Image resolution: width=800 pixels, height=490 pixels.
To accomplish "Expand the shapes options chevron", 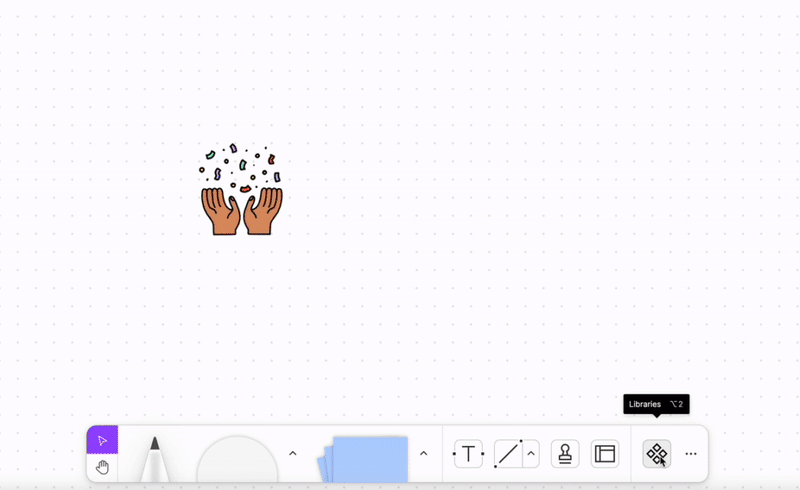I will click(x=293, y=453).
